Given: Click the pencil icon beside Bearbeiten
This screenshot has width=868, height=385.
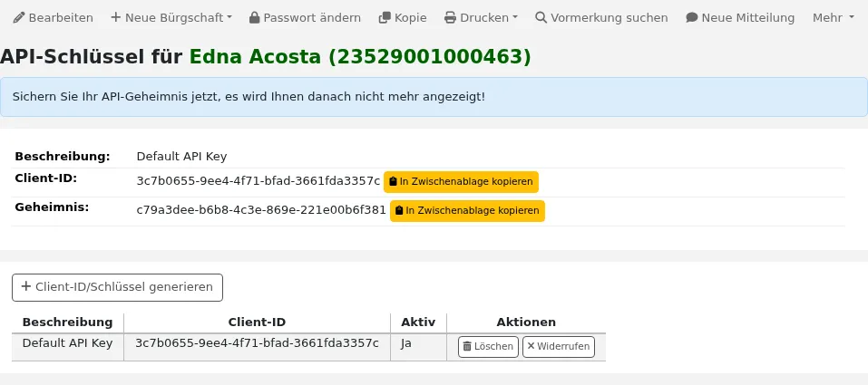Looking at the screenshot, I should click(x=19, y=18).
